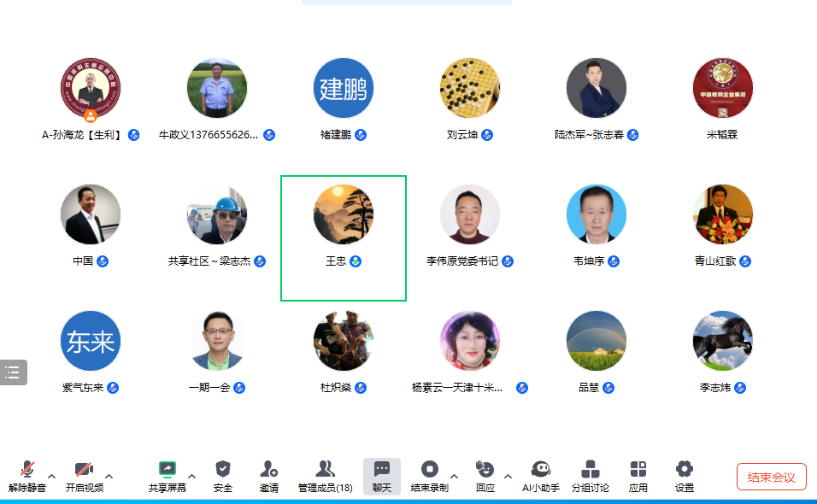
Task: Expand recording options arrow beside 结束录制
Action: [x=455, y=476]
